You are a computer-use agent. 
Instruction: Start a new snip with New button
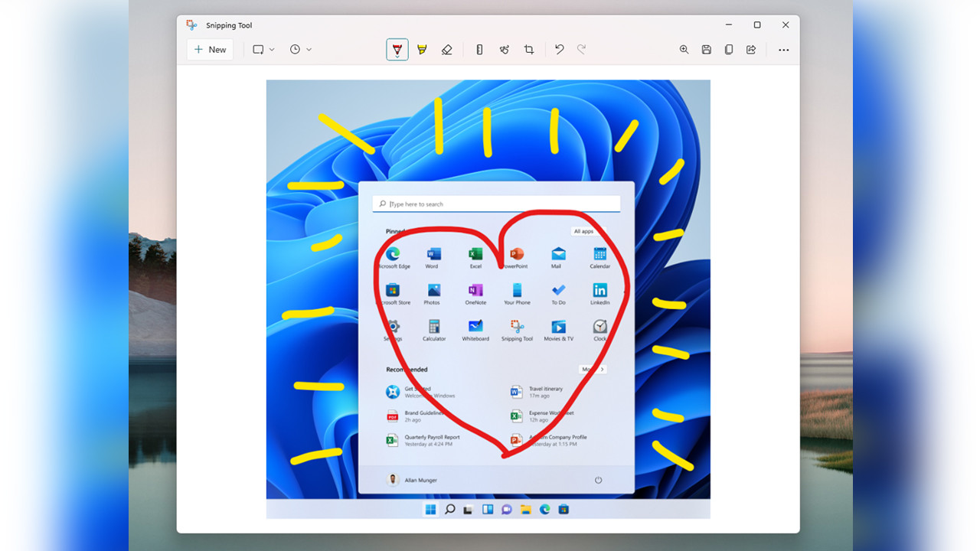pyautogui.click(x=210, y=49)
